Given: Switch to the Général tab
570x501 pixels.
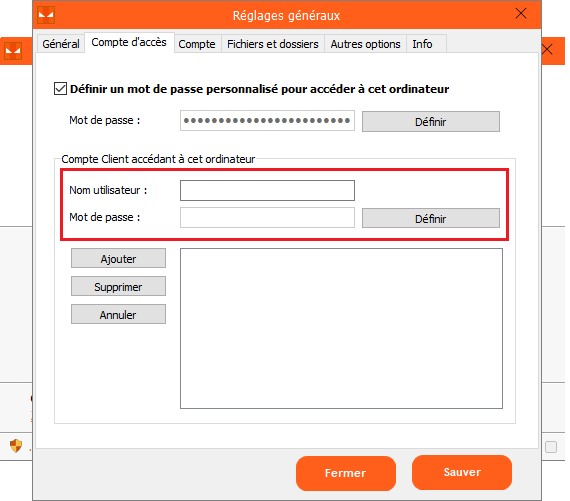Looking at the screenshot, I should [61, 44].
